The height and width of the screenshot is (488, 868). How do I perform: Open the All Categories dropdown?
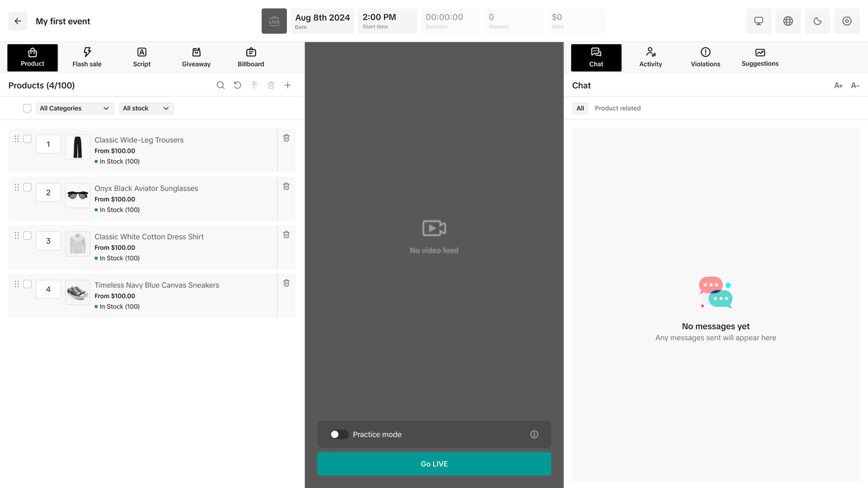[75, 109]
